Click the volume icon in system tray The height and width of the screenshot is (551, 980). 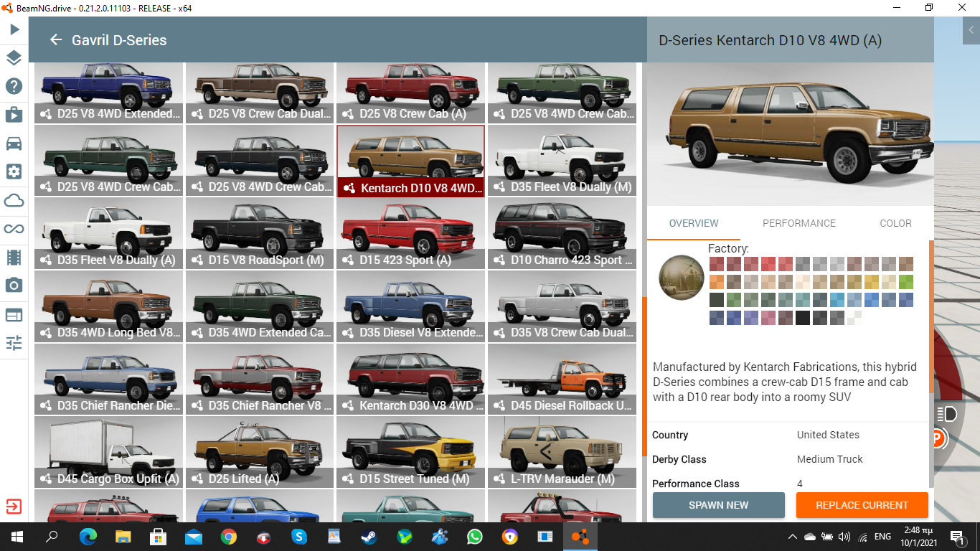point(844,536)
